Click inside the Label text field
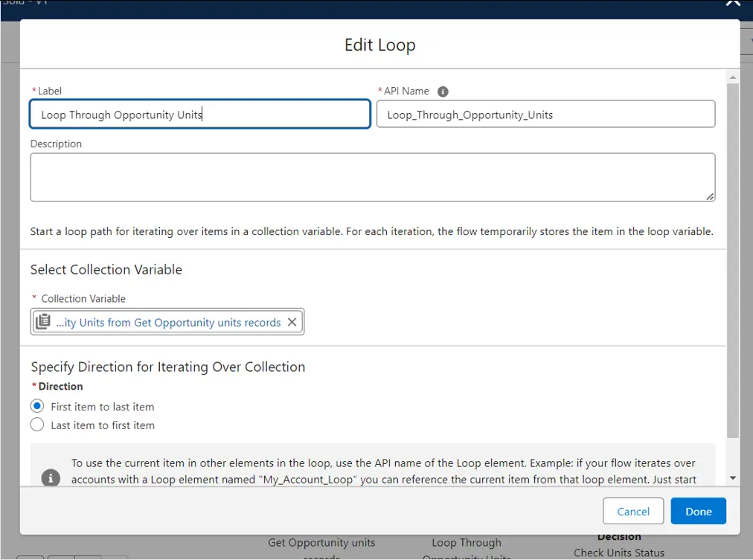This screenshot has width=753, height=560. click(199, 115)
